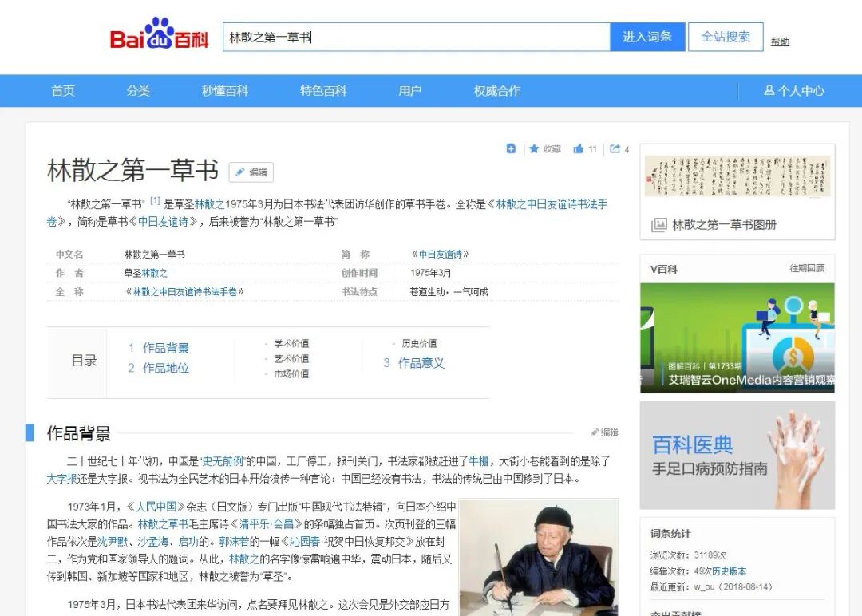862x616 pixels.
Task: Open the 沙孟海 link
Action: pos(152,541)
